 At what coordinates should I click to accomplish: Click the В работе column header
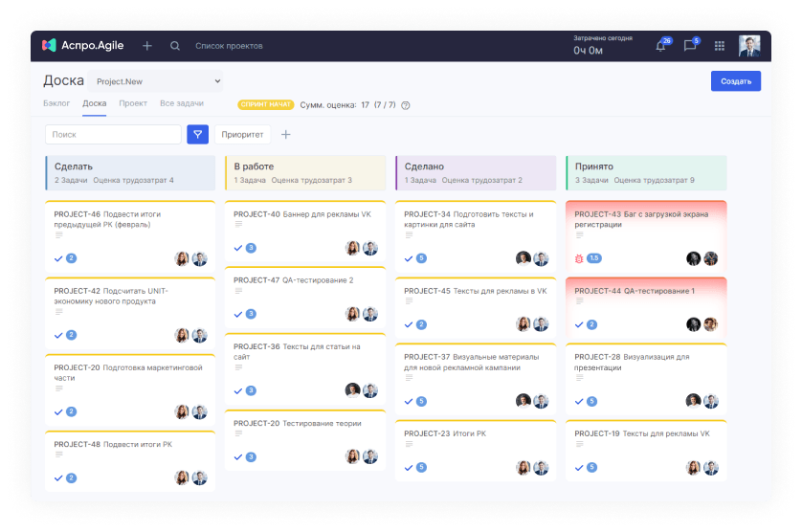click(305, 173)
